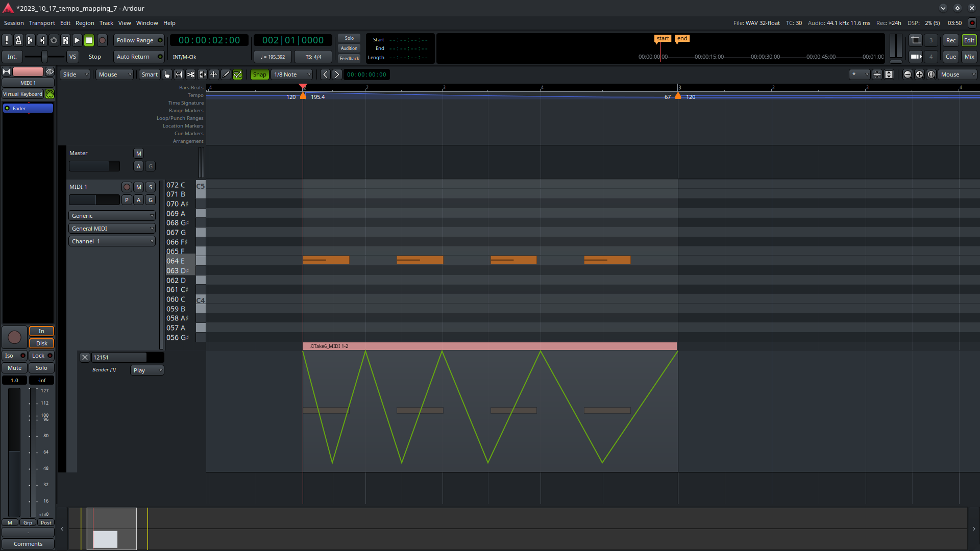Click the Record enable button

click(x=102, y=40)
